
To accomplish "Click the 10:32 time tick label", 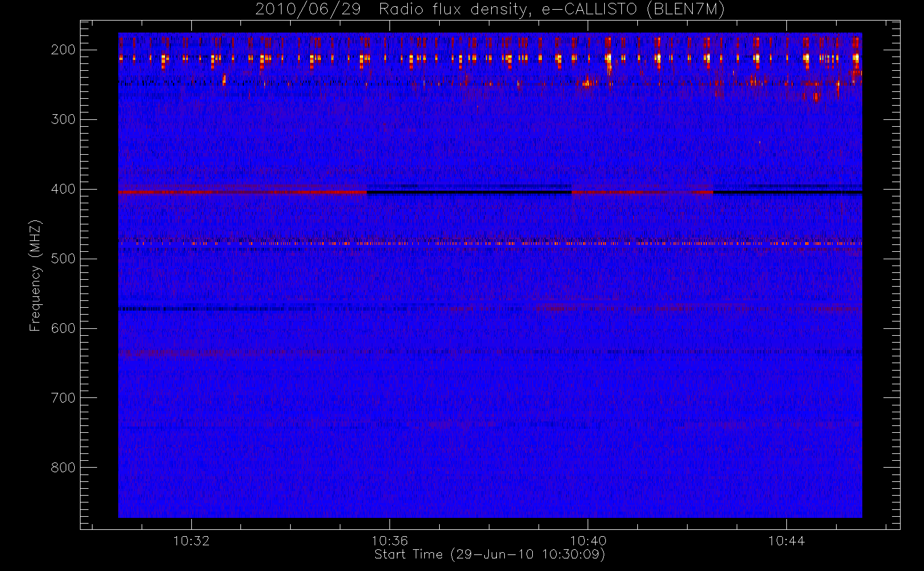I will click(x=191, y=541).
